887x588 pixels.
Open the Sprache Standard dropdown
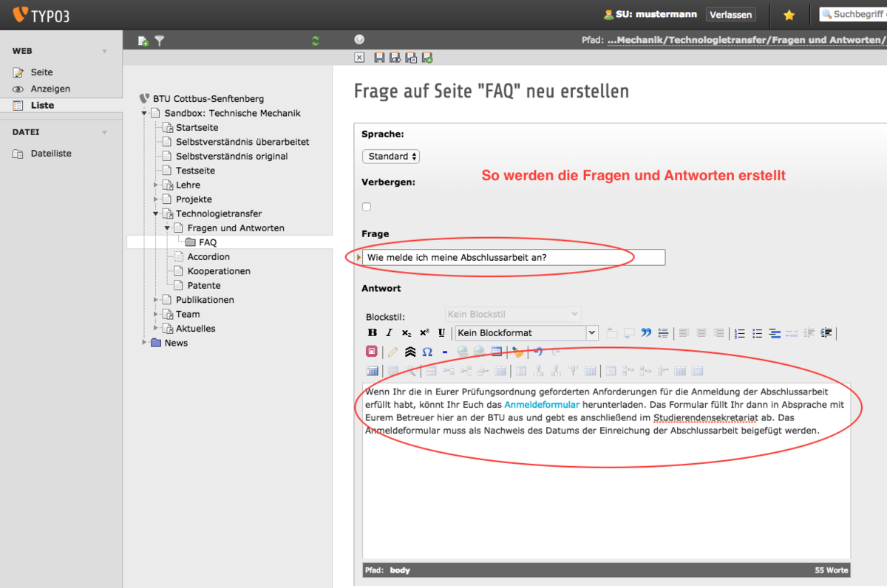391,157
